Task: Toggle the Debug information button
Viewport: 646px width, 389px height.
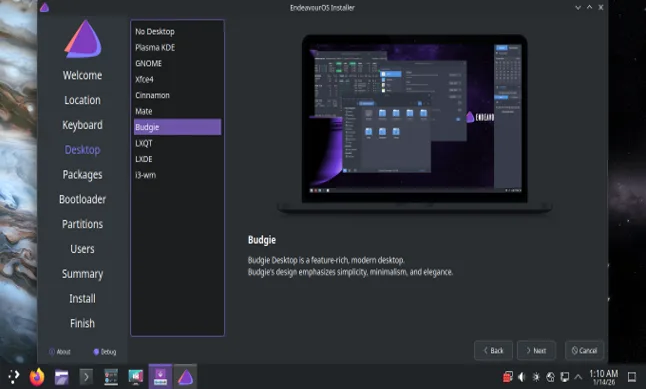Action: [x=105, y=352]
